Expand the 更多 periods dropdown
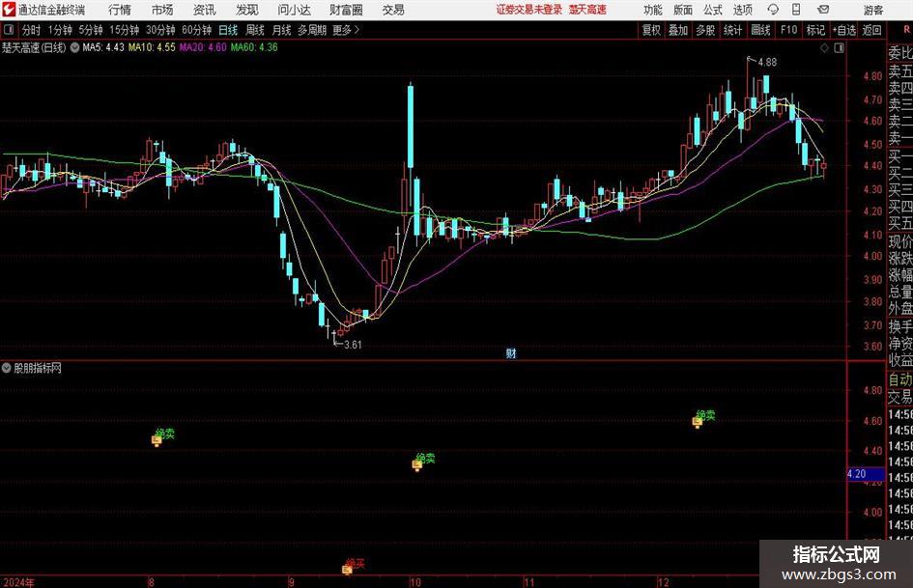 pyautogui.click(x=346, y=30)
